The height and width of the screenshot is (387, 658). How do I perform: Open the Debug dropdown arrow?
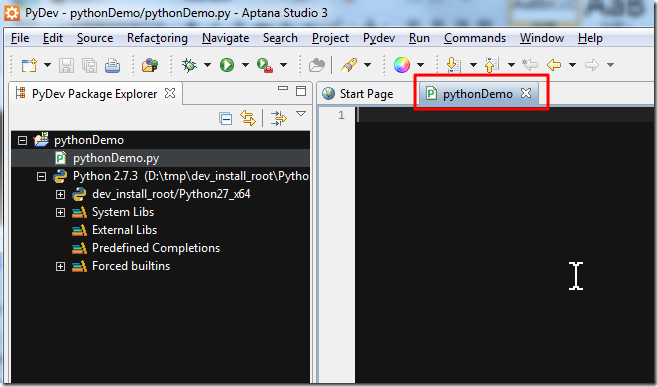[207, 65]
